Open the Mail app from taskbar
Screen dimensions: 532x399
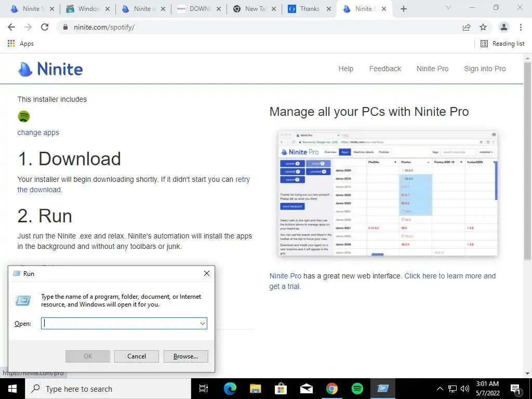coord(307,389)
